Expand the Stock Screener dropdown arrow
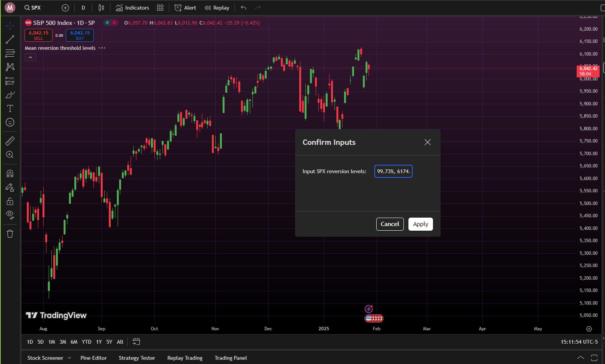This screenshot has height=364, width=605. [69, 358]
